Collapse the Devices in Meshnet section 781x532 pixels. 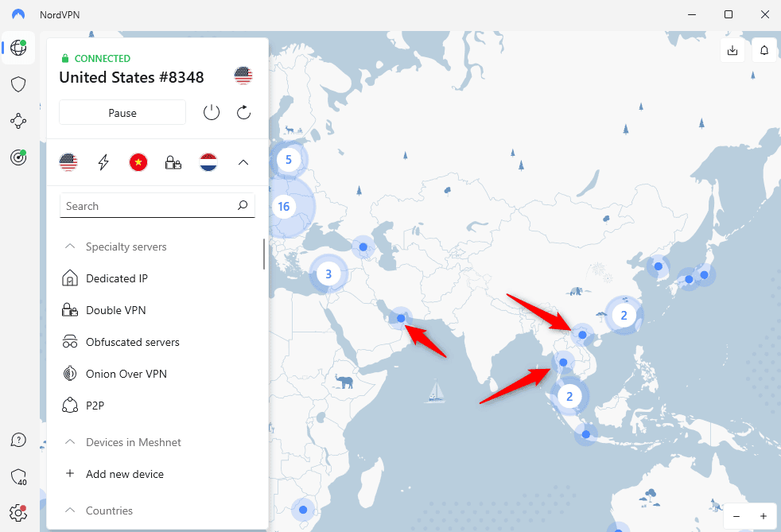69,442
